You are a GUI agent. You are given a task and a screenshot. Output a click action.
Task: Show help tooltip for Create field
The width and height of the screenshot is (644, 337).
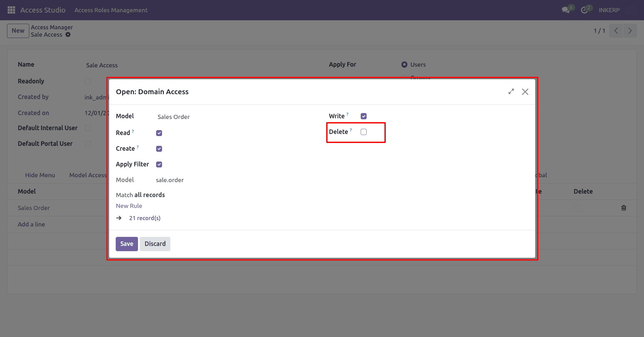(x=138, y=147)
